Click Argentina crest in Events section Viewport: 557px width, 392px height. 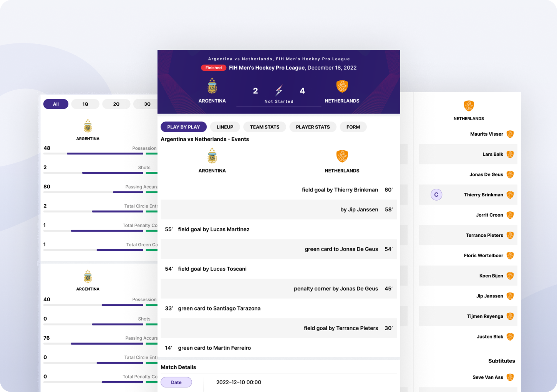coord(212,156)
